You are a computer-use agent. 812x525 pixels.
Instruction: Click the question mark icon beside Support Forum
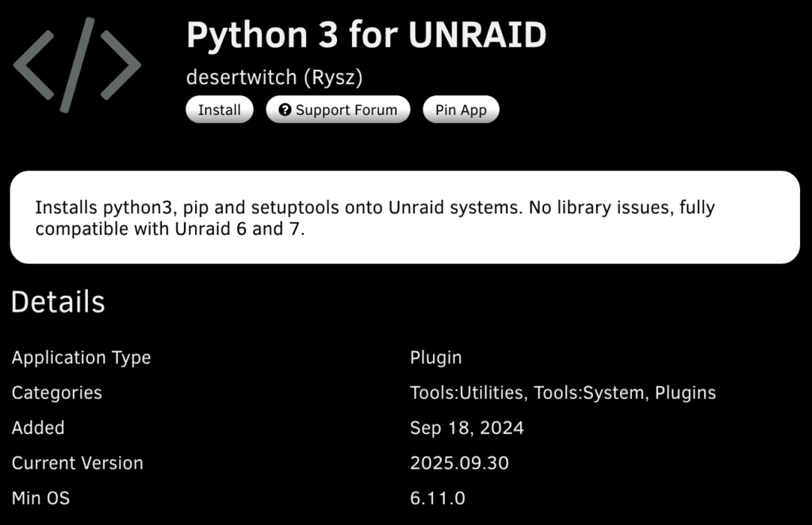(285, 110)
